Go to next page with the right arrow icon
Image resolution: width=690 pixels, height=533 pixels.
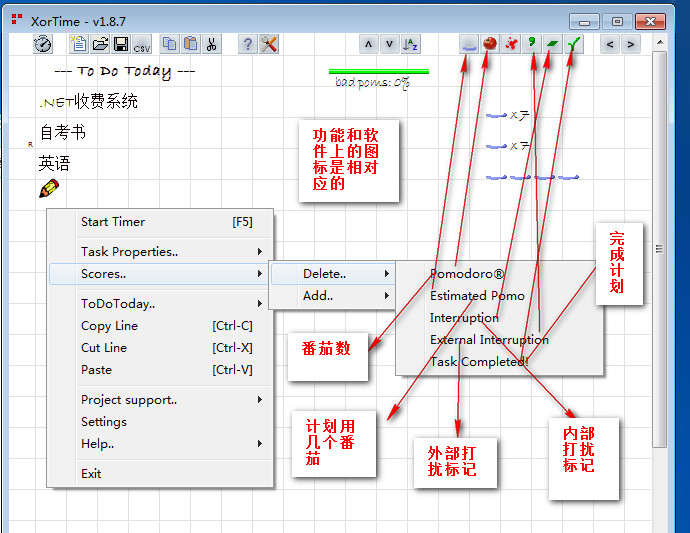(631, 44)
